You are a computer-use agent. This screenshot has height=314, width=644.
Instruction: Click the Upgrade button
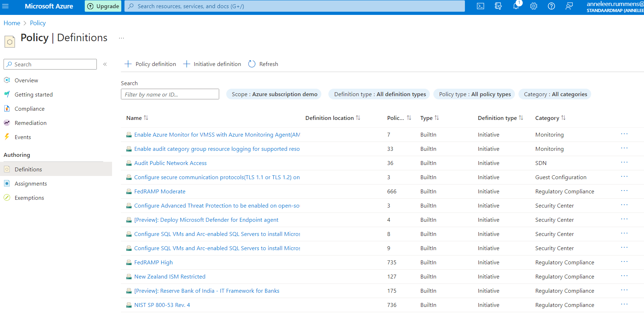tap(103, 6)
